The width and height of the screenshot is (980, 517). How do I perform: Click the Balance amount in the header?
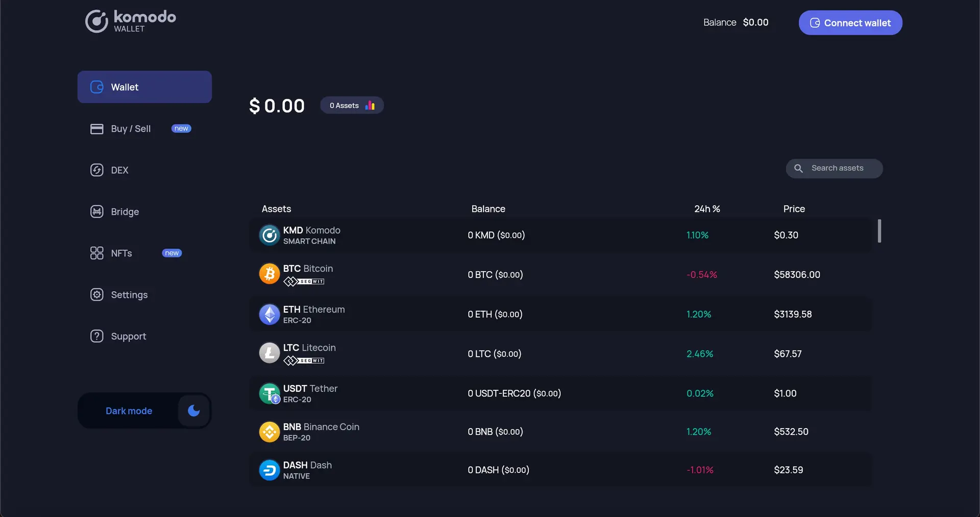tap(755, 22)
